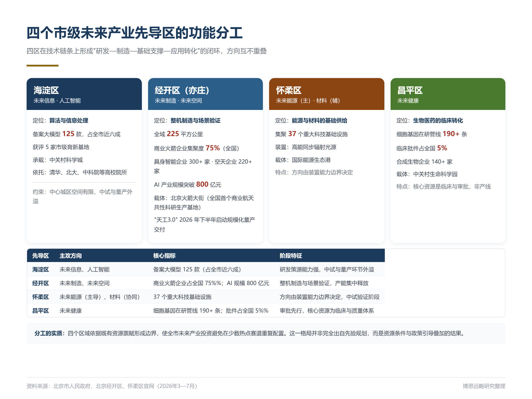The image size is (532, 399).
Task: Click the 昌平区 card header
Action: pos(448,94)
